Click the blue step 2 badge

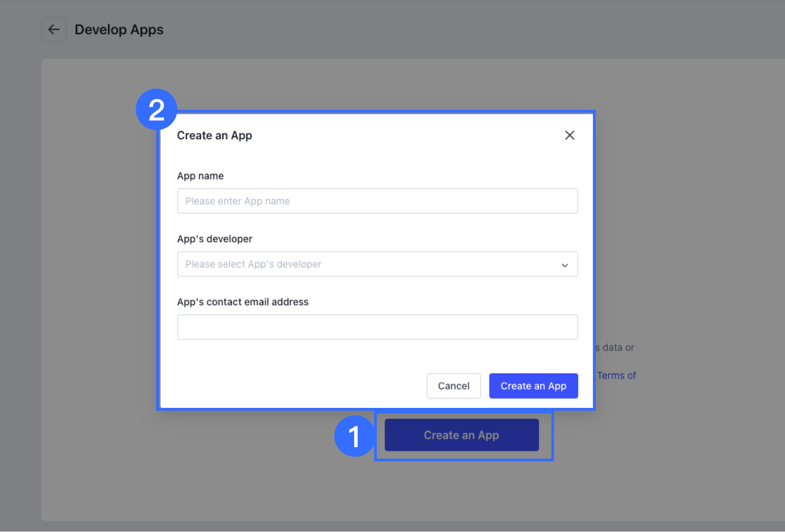[156, 109]
